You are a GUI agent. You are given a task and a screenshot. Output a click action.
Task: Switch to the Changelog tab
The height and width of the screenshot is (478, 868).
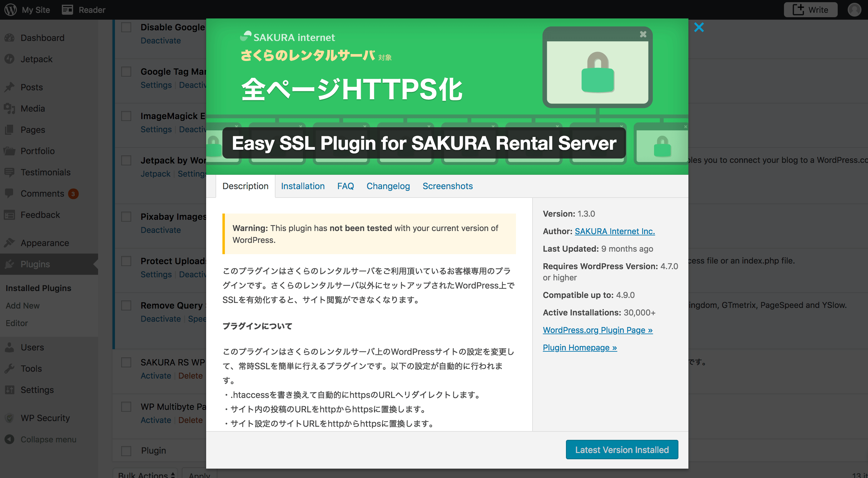point(388,186)
